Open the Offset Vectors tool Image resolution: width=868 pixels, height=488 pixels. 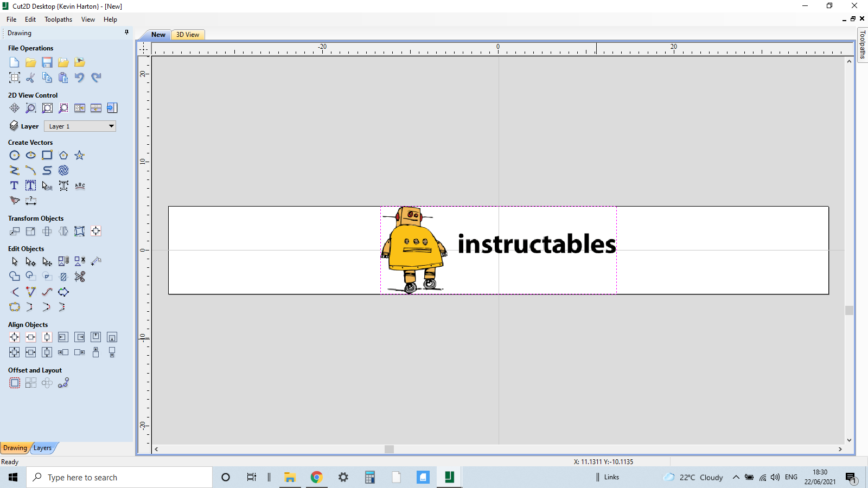pos(15,383)
